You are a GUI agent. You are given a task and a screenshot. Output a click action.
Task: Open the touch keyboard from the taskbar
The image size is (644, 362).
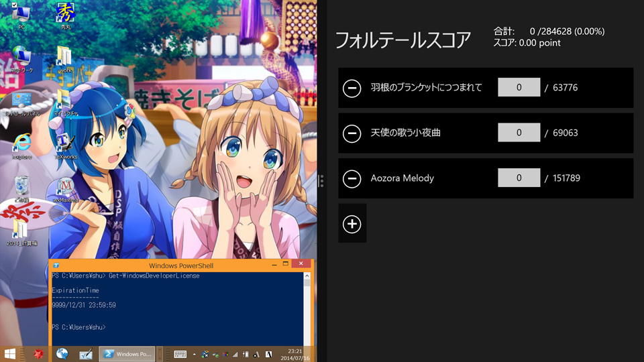(180, 354)
